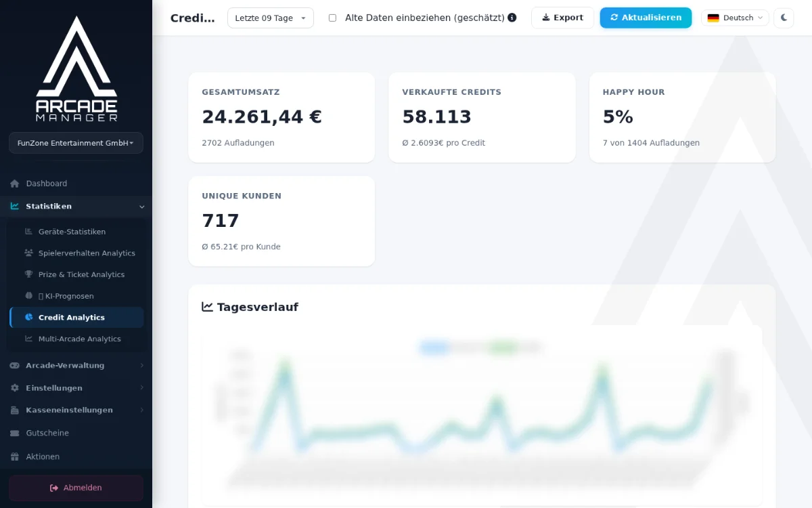Click the Aktualisieren button
Image resolution: width=812 pixels, height=508 pixels.
[x=646, y=18]
